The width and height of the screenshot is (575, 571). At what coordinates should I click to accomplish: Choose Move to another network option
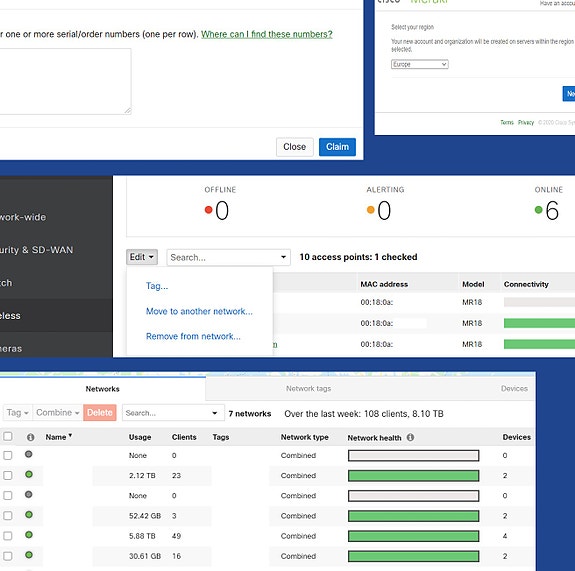(x=199, y=311)
